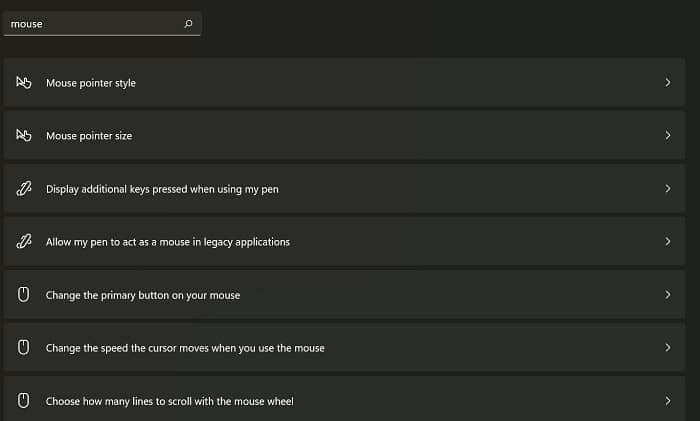Open Choose how many lines to scroll

[x=169, y=401]
